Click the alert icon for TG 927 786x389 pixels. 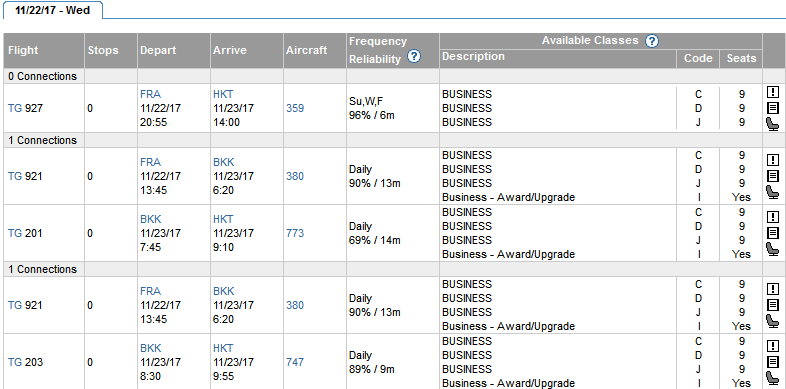[773, 92]
